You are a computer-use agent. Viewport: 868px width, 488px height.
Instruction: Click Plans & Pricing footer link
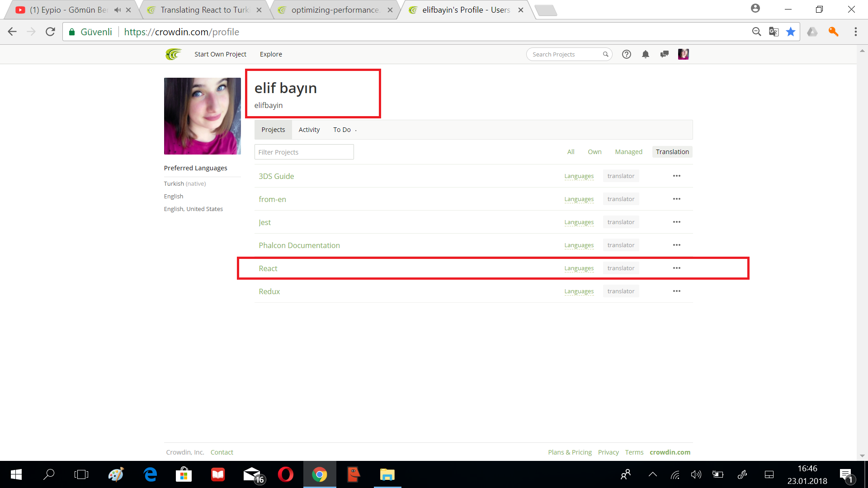pos(570,452)
